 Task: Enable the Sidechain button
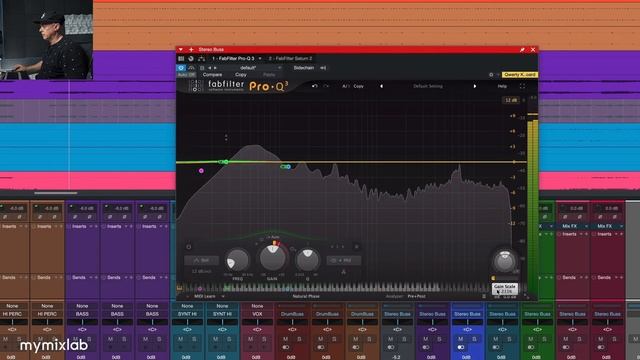pyautogui.click(x=304, y=68)
